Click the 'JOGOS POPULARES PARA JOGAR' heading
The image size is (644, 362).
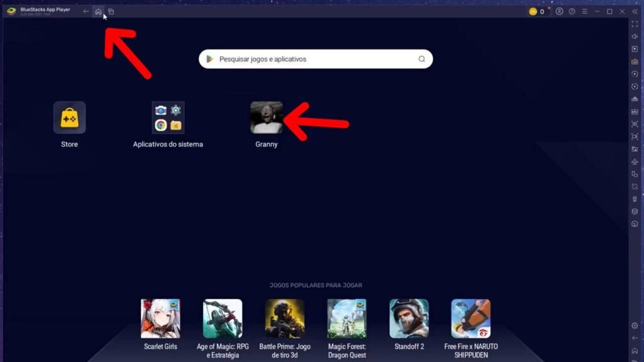(x=316, y=285)
